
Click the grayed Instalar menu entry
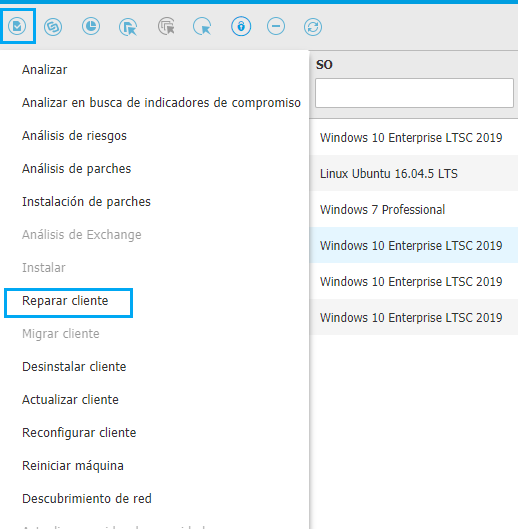pyautogui.click(x=44, y=268)
